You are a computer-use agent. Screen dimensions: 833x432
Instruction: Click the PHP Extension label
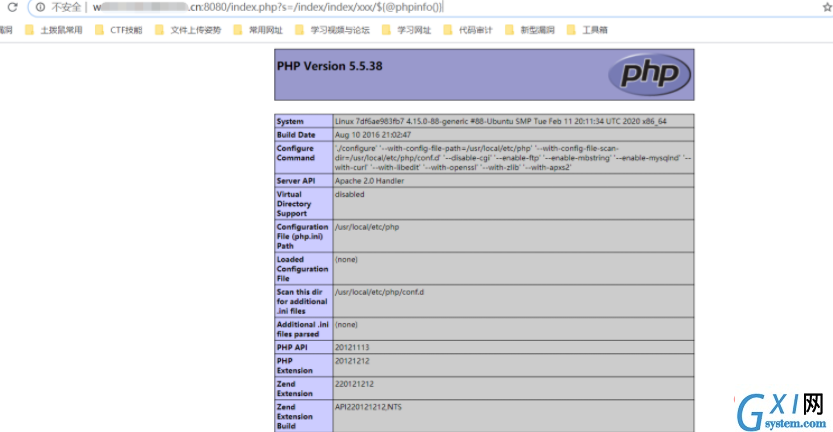click(x=294, y=366)
